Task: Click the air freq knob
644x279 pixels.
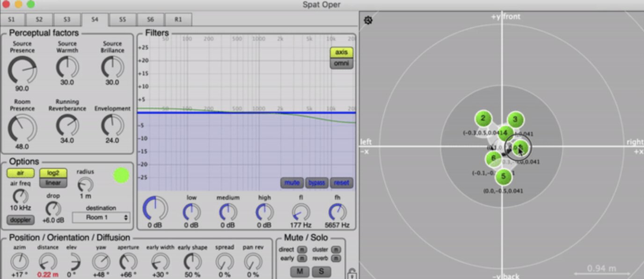Action: click(x=20, y=196)
